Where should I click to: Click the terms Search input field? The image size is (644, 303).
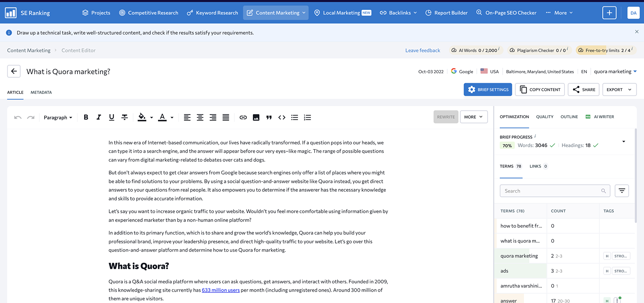555,191
